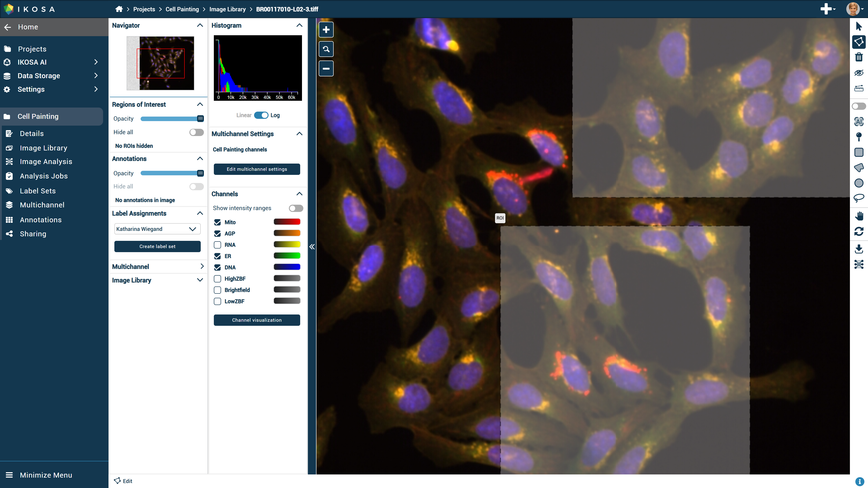Select the pin marker tool
Viewport: 868px width, 488px height.
[859, 136]
